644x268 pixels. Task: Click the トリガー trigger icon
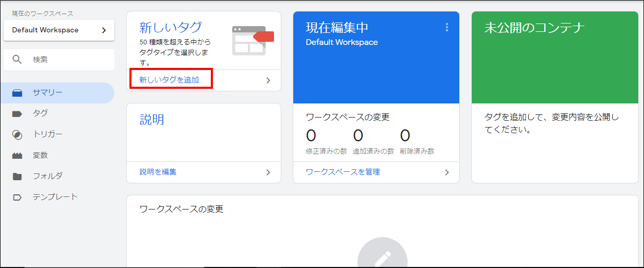coord(17,135)
